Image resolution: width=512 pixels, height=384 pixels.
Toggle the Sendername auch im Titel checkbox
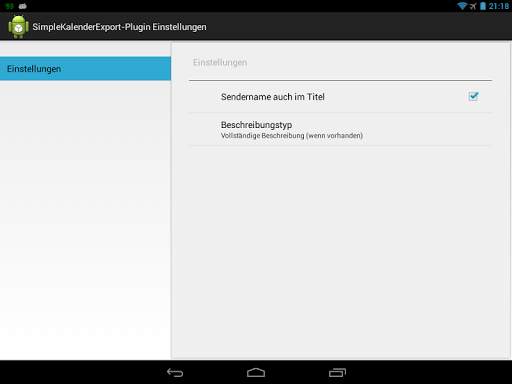(x=473, y=96)
